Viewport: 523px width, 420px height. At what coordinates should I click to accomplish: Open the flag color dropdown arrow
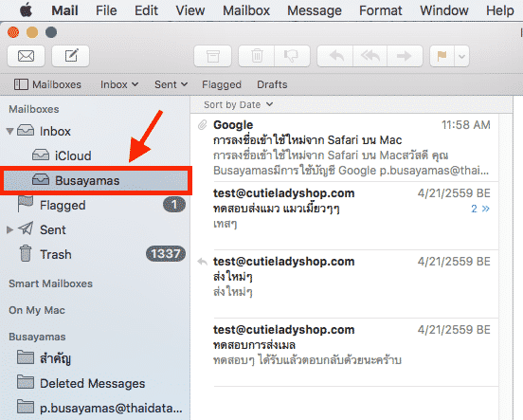pyautogui.click(x=461, y=56)
